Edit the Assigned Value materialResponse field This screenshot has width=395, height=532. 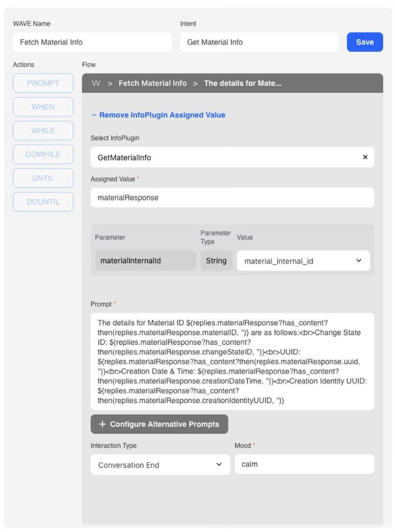coord(232,198)
